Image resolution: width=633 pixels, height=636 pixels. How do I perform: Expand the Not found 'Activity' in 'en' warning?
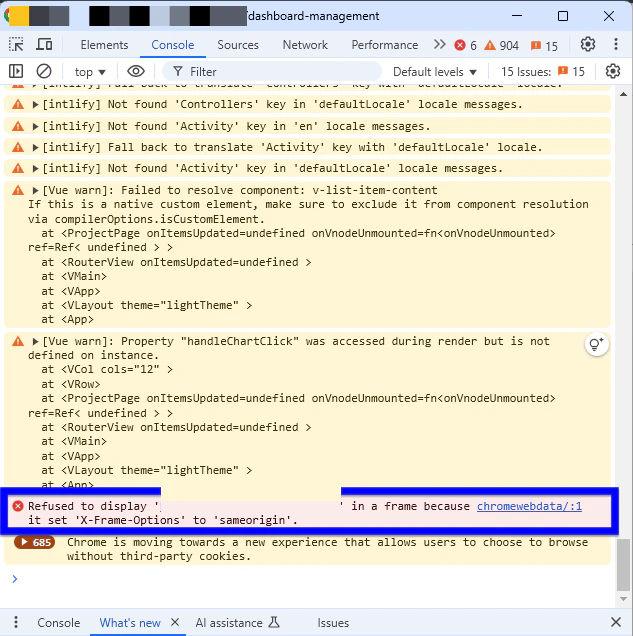point(35,127)
